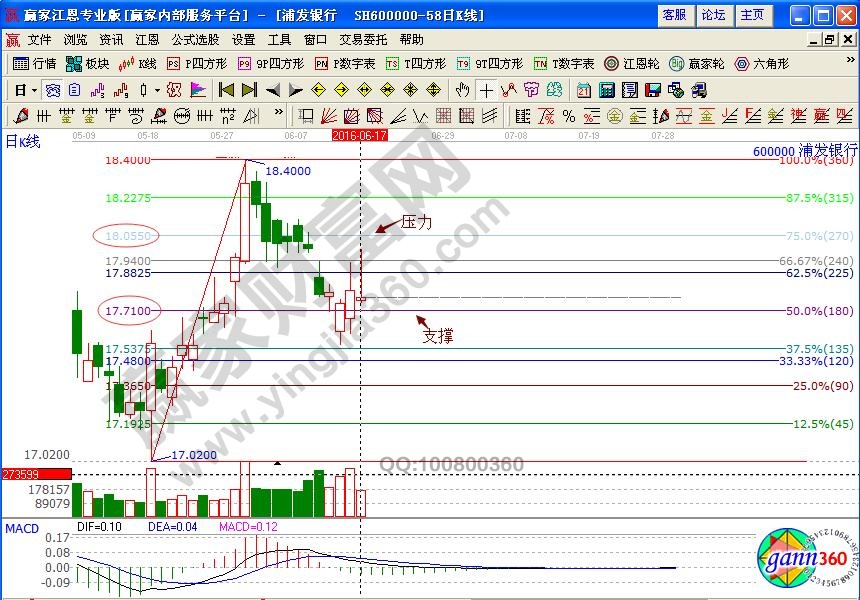Screen dimensions: 860x600
Task: Step chart back with the left triangle arrow
Action: 273,90
